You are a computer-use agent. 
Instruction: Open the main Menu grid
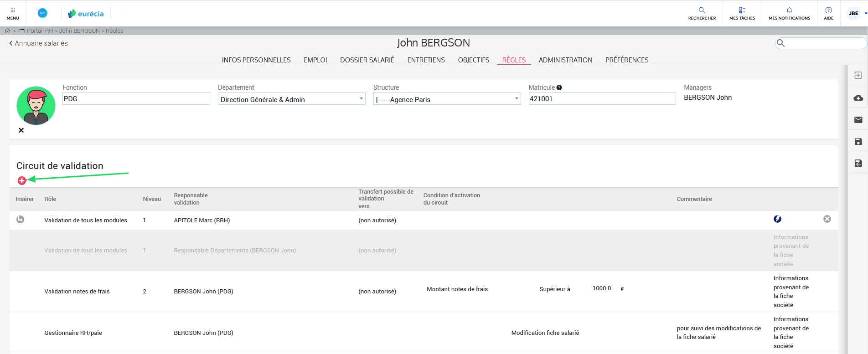point(13,13)
